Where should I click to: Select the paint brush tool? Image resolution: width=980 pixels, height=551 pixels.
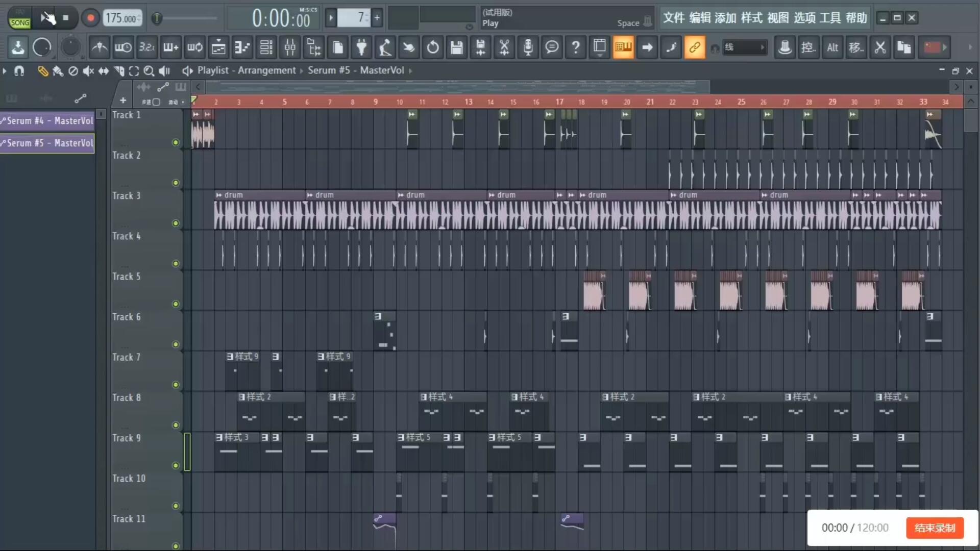[x=58, y=71]
